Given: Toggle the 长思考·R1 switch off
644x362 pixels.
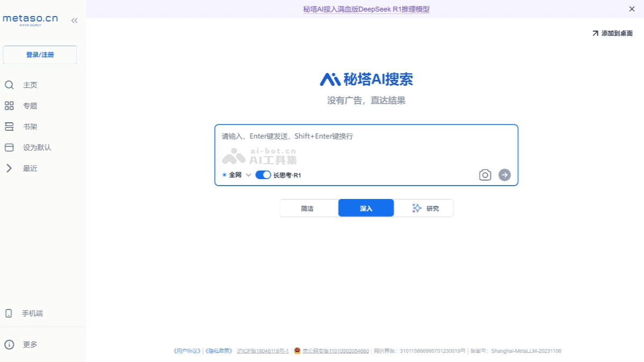Looking at the screenshot, I should [262, 174].
